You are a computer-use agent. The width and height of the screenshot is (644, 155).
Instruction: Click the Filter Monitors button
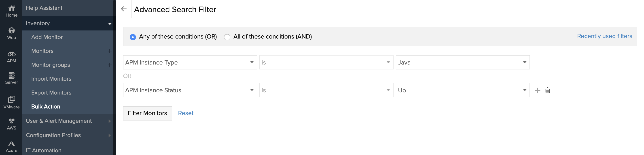pos(147,113)
